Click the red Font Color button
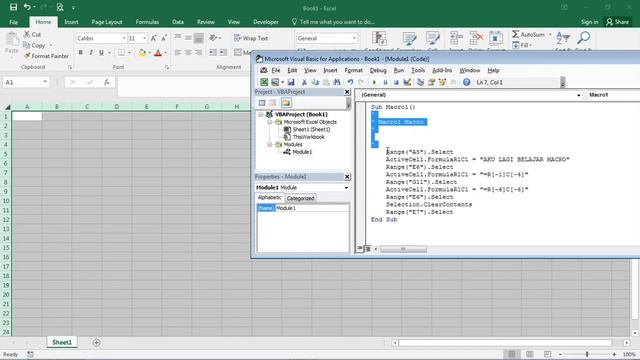 (x=158, y=53)
